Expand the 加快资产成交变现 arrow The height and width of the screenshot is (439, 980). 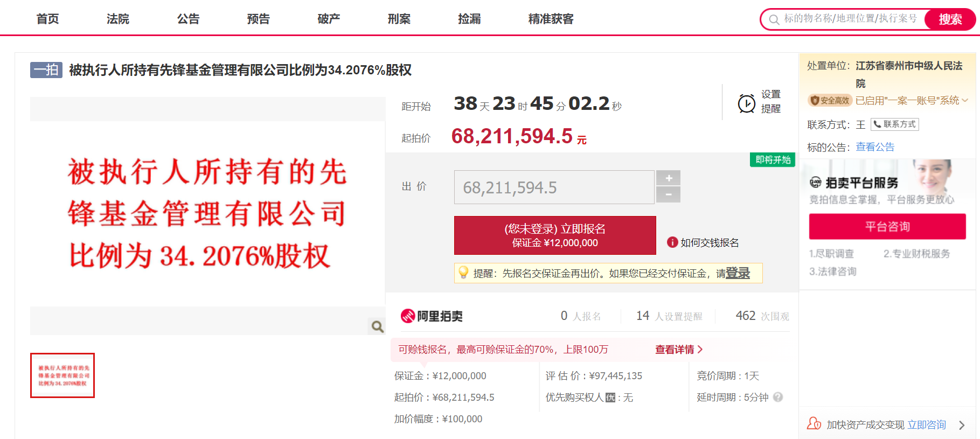[962, 425]
